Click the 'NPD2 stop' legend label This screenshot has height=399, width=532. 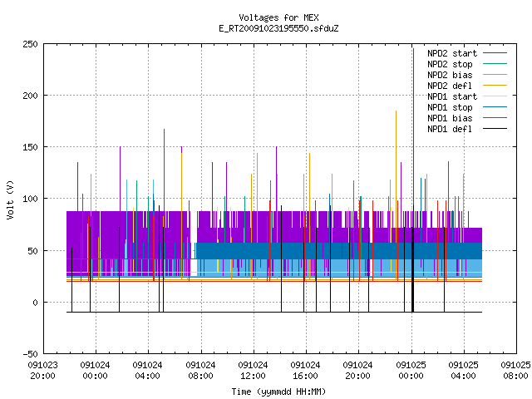450,64
